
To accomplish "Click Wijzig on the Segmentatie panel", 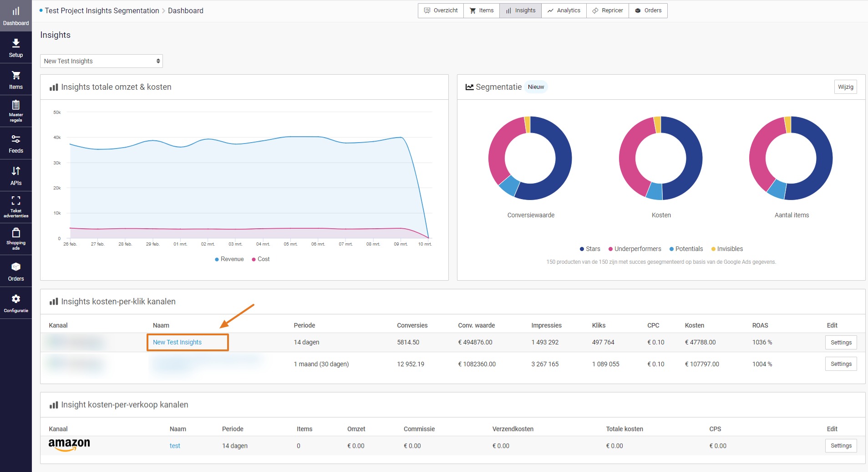I will tap(845, 87).
